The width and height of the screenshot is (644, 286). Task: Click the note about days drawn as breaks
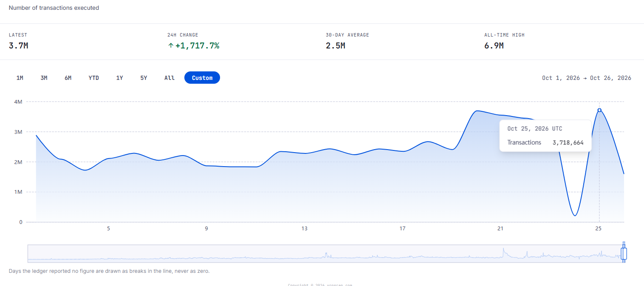[x=109, y=271]
